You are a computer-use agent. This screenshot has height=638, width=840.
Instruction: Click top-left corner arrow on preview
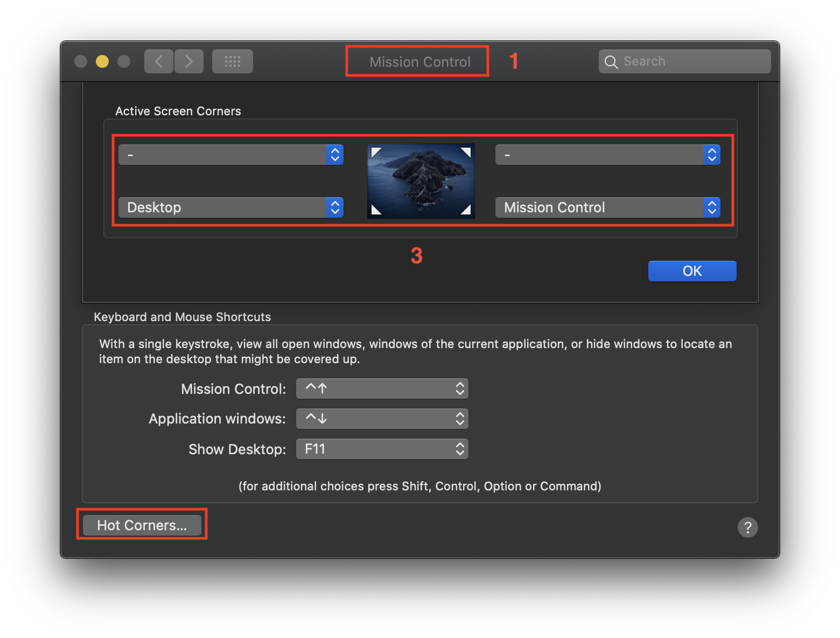(x=376, y=152)
